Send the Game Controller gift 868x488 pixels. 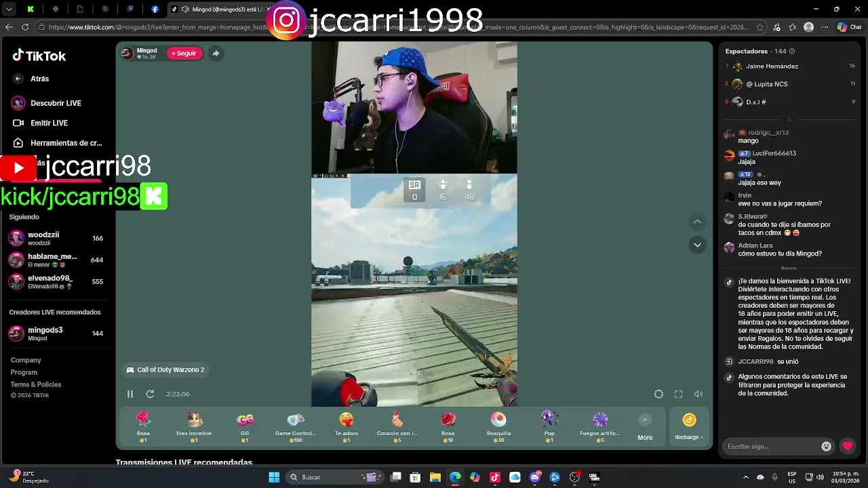296,427
